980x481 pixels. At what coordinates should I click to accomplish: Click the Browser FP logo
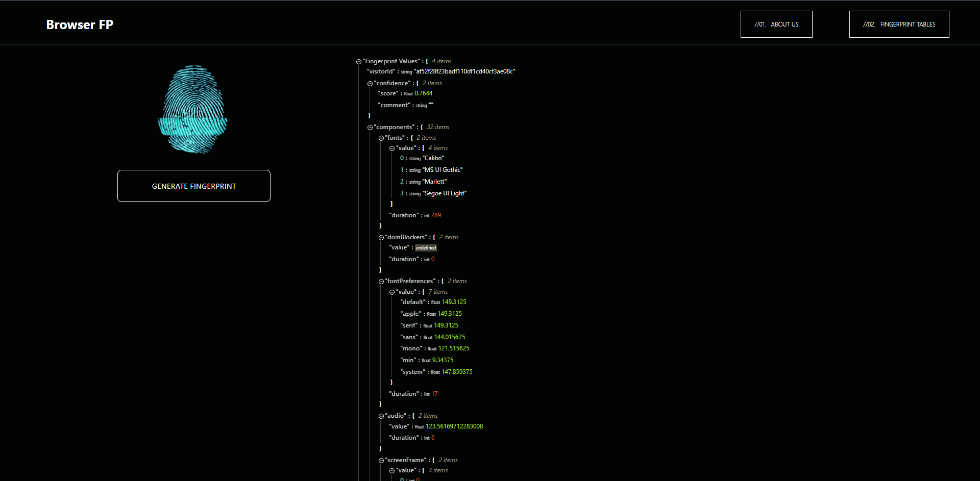pyautogui.click(x=80, y=24)
